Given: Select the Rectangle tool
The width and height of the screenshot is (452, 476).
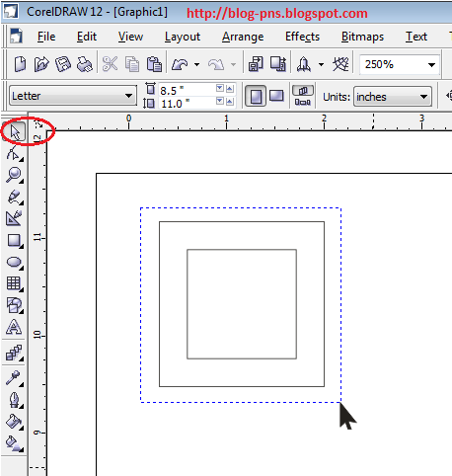Looking at the screenshot, I should click(14, 241).
